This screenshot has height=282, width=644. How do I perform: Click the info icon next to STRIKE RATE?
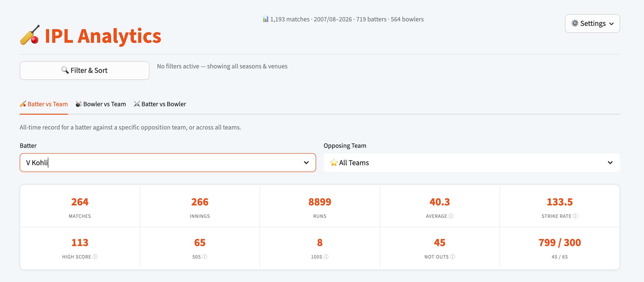pos(575,216)
